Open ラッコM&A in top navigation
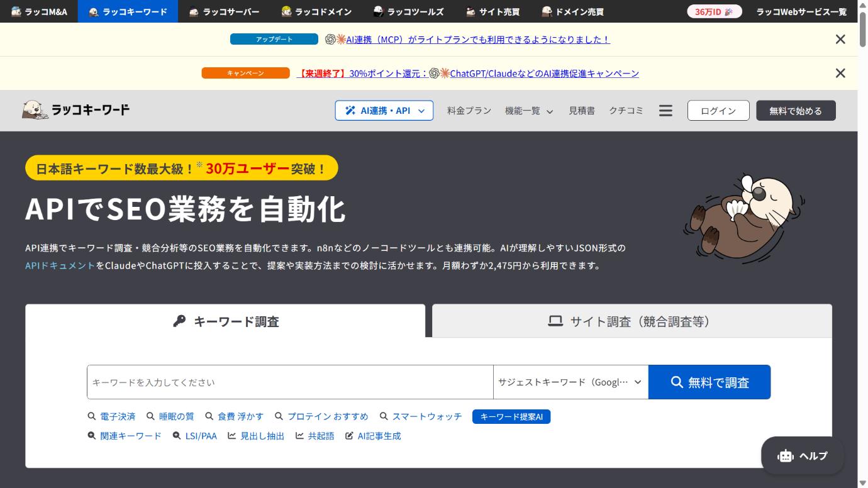 point(39,11)
